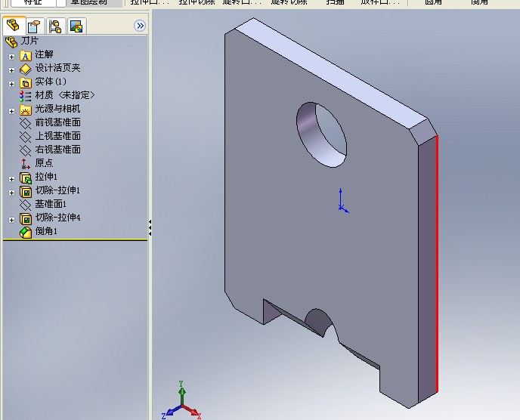Expand the 拉伸1 feature

pyautogui.click(x=11, y=179)
